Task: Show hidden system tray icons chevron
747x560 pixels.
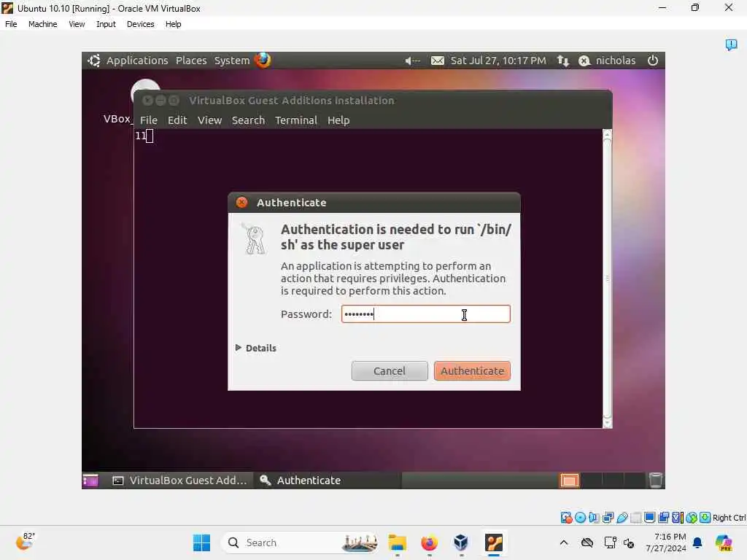Action: [x=564, y=542]
